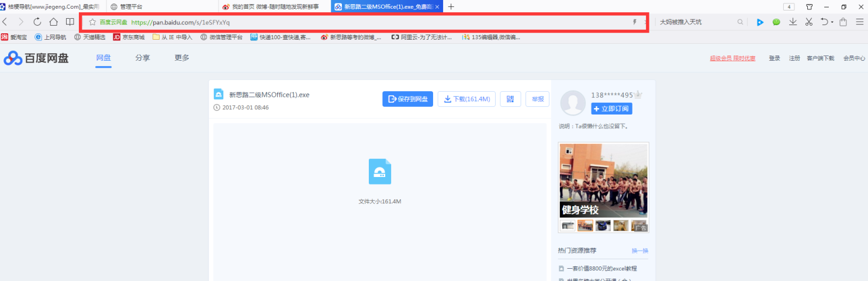The width and height of the screenshot is (868, 281).
Task: Open the 爱淘宝 bookmark
Action: (x=14, y=37)
